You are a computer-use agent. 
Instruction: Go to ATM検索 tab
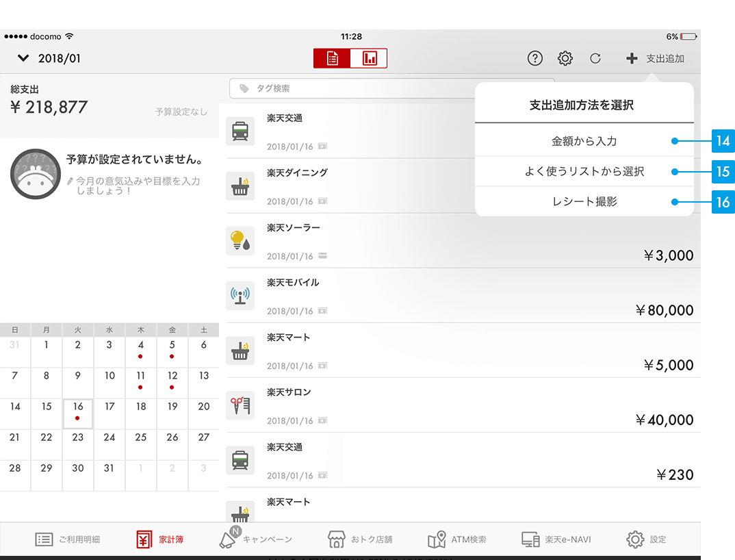[457, 539]
